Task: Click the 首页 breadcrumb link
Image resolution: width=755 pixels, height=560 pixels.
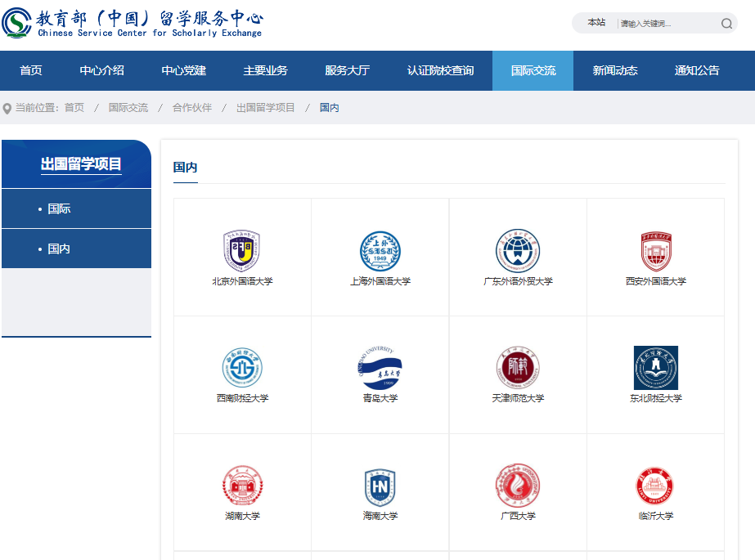Action: click(x=74, y=107)
